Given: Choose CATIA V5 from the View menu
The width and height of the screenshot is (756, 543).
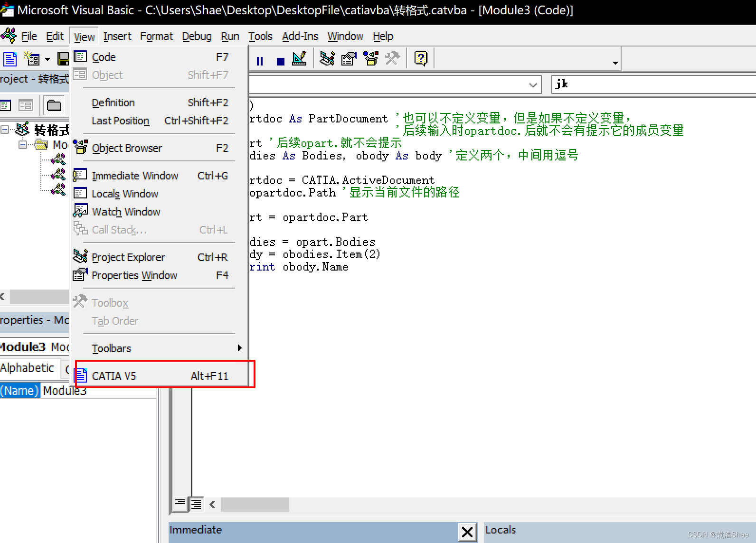Looking at the screenshot, I should click(160, 376).
